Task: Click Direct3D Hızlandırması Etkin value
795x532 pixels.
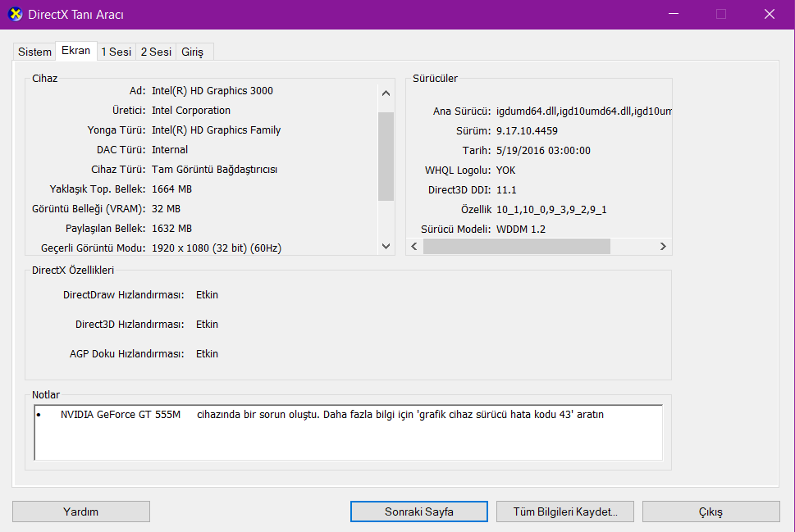Action: [207, 325]
